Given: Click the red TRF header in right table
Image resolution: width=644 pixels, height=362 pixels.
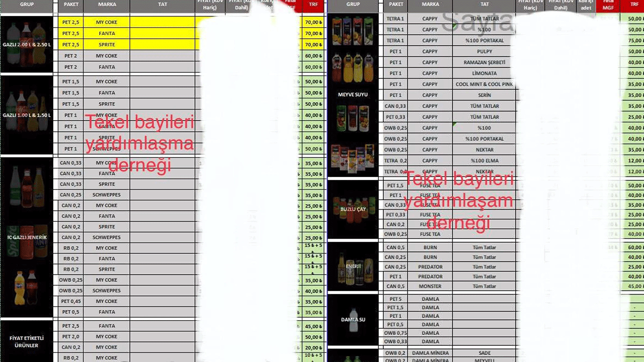Looking at the screenshot, I should coord(634,5).
